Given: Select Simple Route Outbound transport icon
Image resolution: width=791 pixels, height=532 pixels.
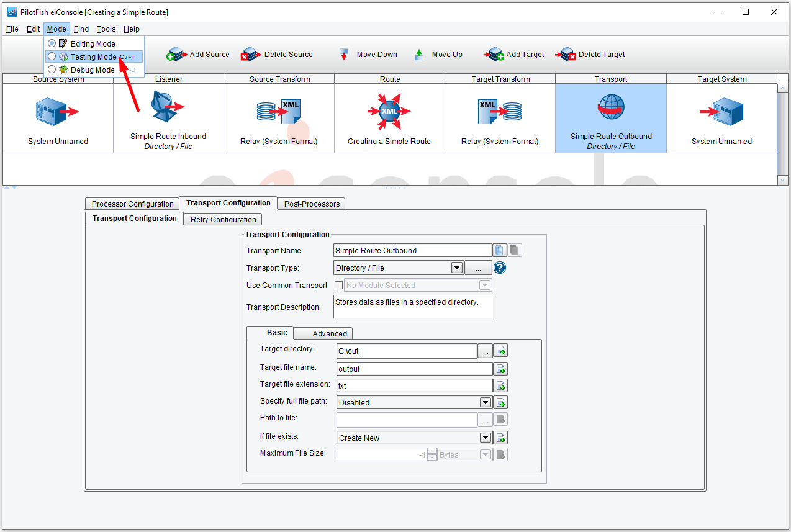Looking at the screenshot, I should pos(611,108).
